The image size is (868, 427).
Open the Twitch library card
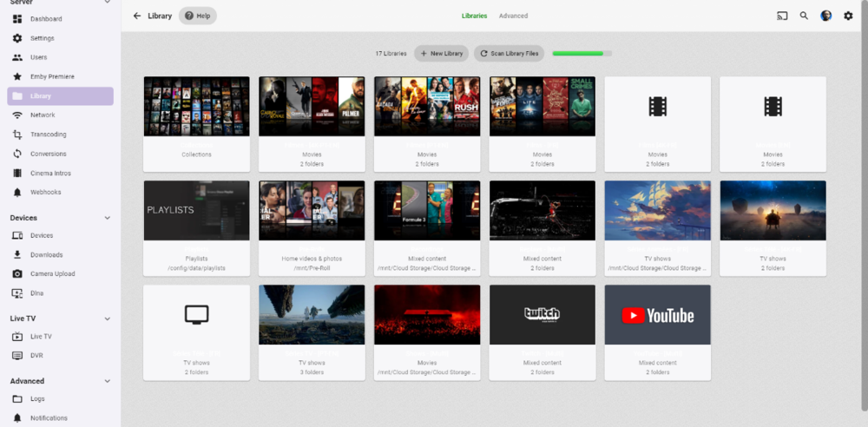tap(542, 332)
